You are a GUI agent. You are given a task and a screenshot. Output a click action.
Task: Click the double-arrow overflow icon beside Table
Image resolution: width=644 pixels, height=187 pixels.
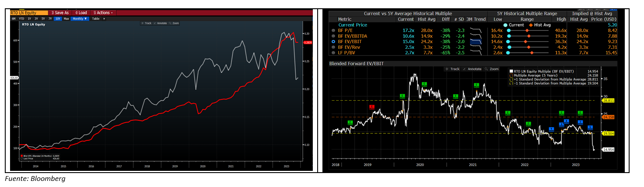pyautogui.click(x=104, y=19)
